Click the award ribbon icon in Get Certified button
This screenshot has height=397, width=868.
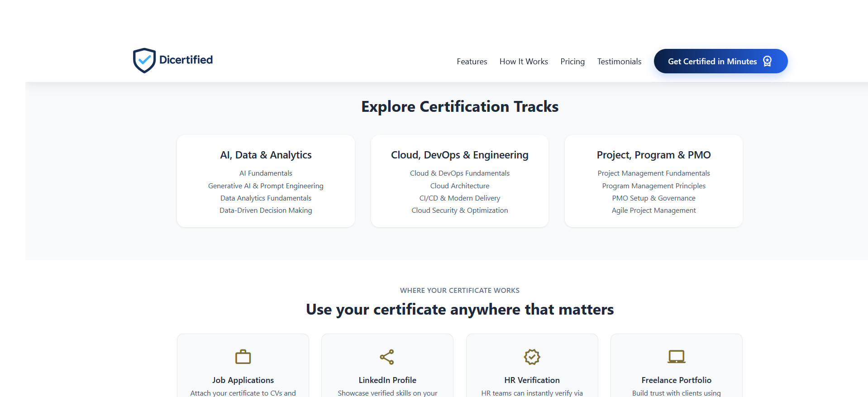point(767,61)
